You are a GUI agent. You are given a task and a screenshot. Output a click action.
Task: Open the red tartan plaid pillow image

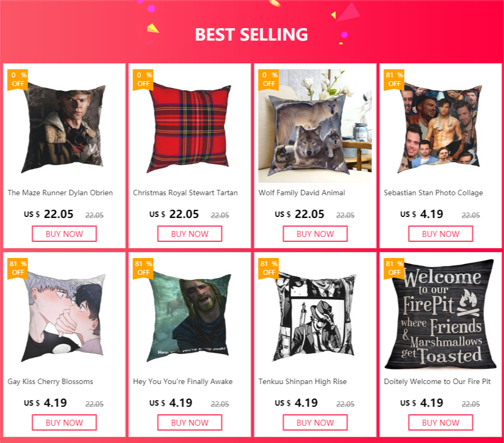(190, 127)
